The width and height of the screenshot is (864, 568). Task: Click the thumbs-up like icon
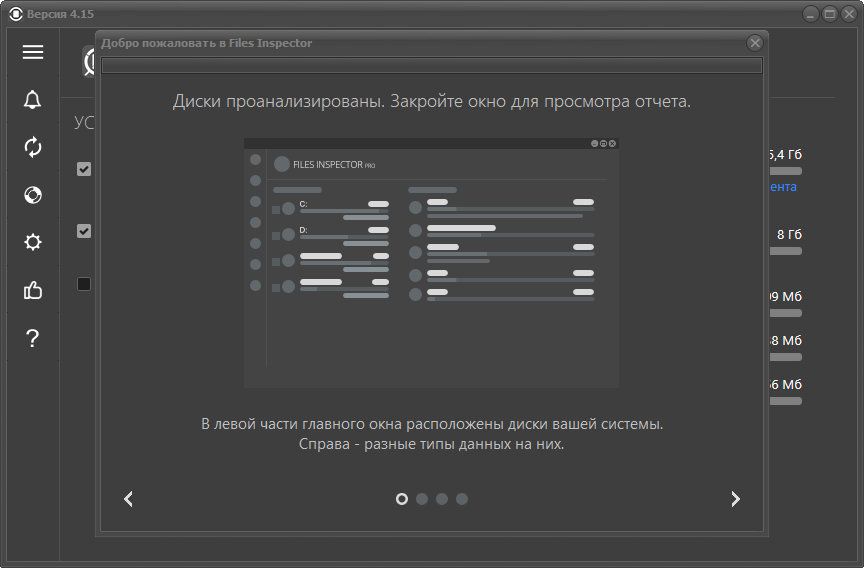(x=33, y=290)
